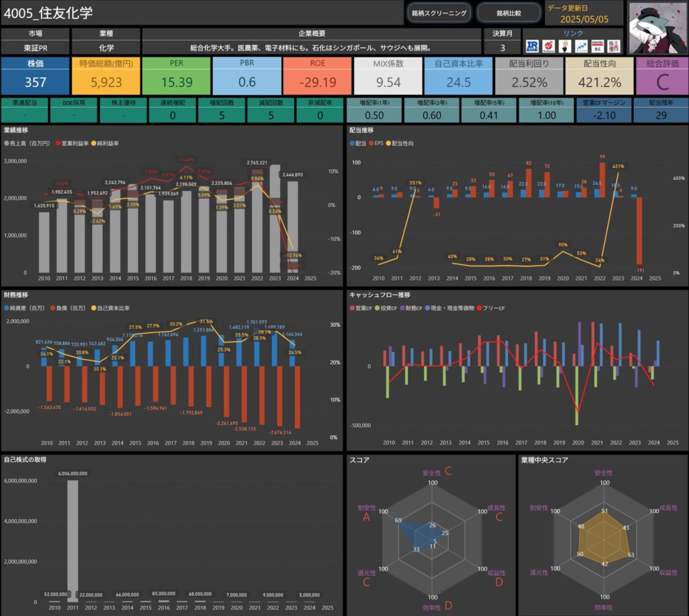Click the market value 東証PR

coord(36,48)
